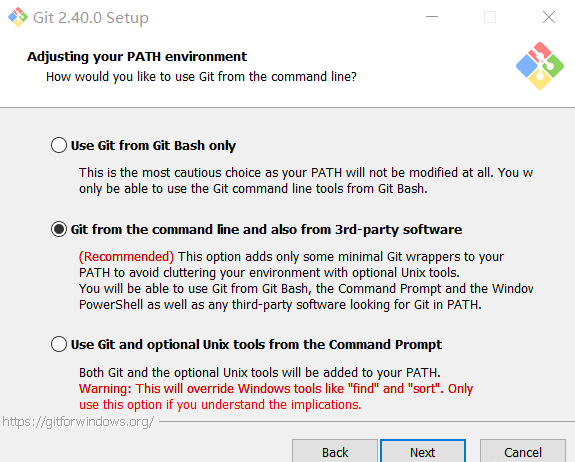Click the disabled maximize window icon

tap(490, 17)
